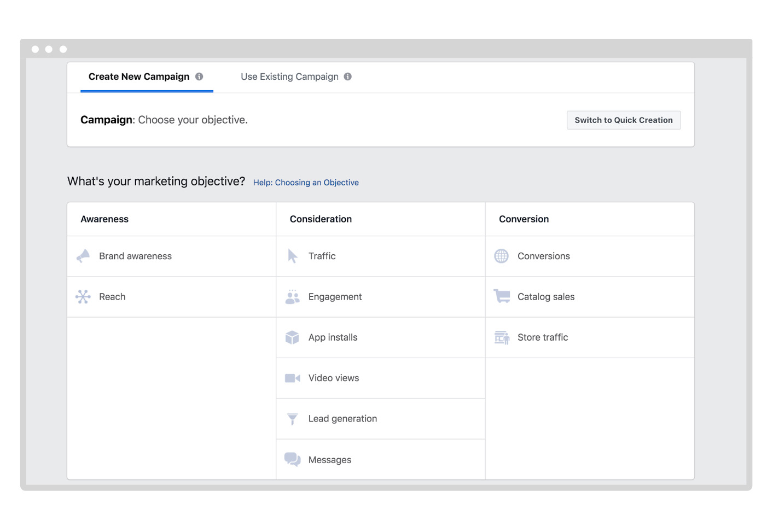Open info tooltip beside Use Existing Campaign
Viewport: 773px width, 532px height.
pyautogui.click(x=348, y=77)
